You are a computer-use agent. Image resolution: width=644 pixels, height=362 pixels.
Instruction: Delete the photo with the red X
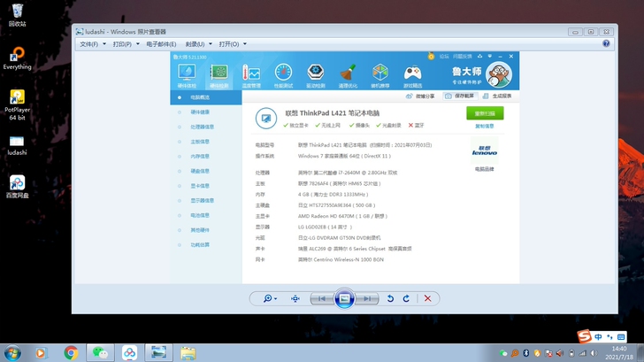point(427,299)
